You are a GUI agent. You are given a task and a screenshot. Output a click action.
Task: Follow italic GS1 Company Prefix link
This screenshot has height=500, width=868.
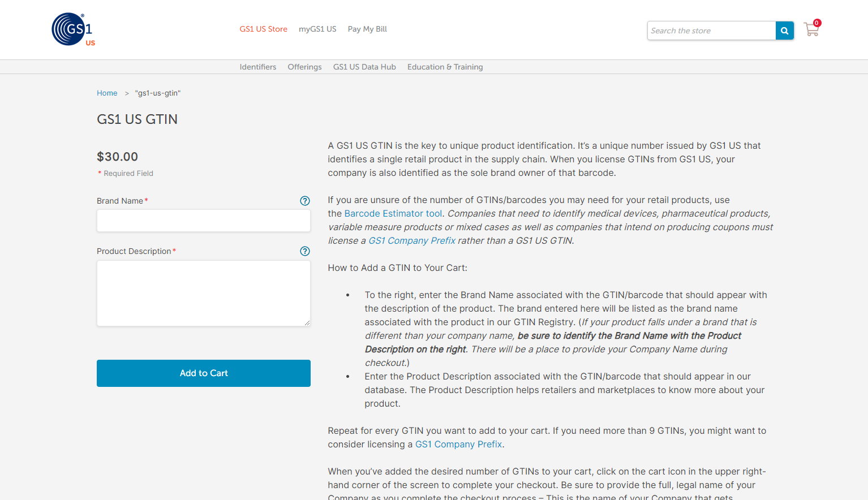coord(412,241)
